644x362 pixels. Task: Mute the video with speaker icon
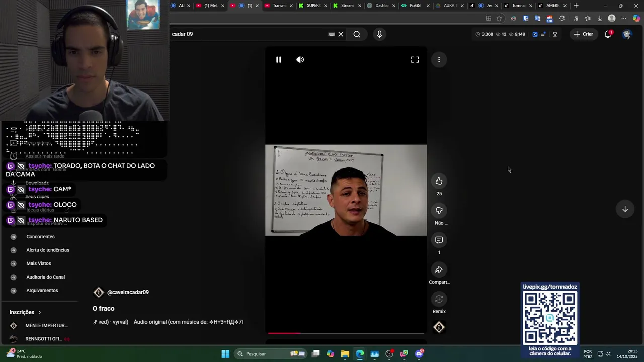(300, 60)
